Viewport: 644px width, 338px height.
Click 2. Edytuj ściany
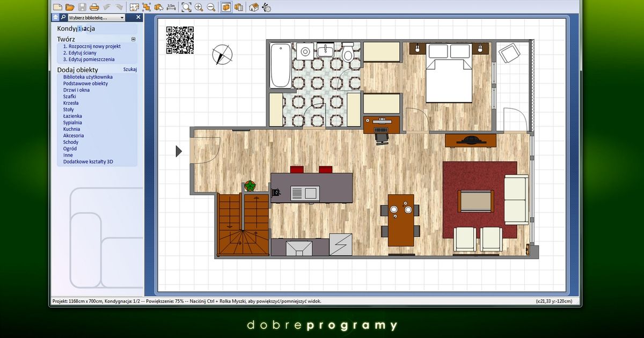point(79,53)
